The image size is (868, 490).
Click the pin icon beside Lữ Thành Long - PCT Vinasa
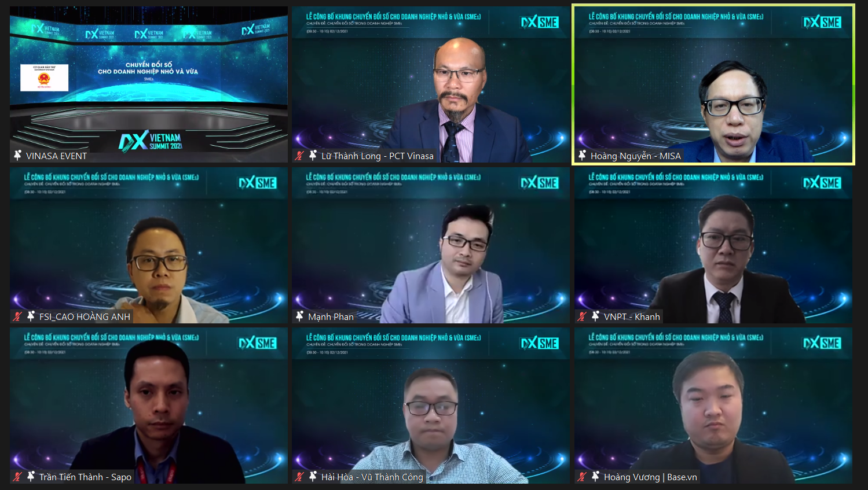pos(313,155)
